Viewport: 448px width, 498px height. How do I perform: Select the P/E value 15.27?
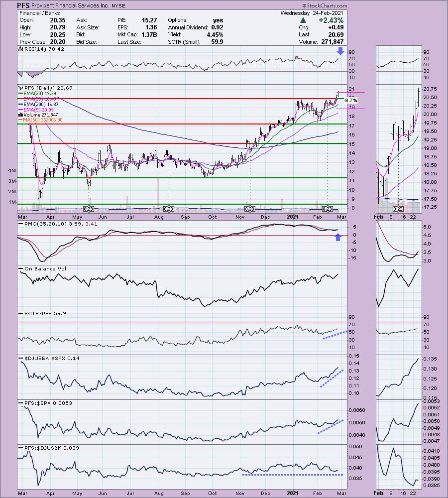(x=149, y=20)
